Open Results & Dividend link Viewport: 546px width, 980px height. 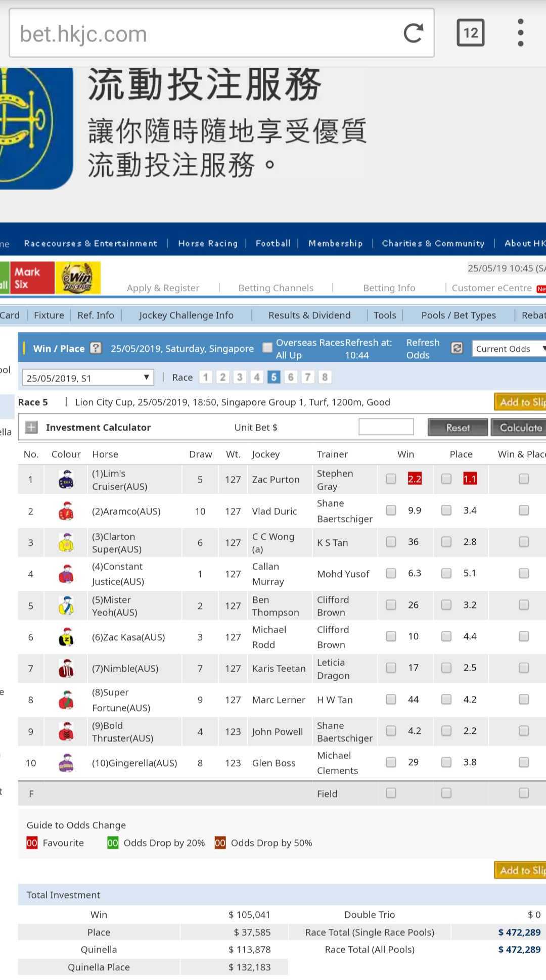(x=309, y=315)
